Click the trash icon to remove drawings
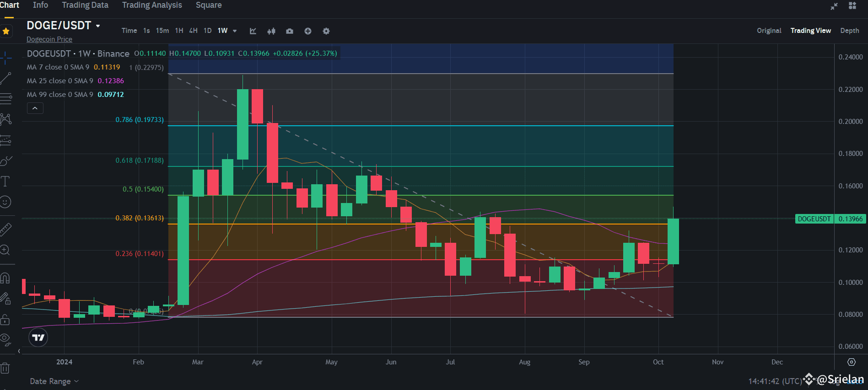 pos(5,368)
